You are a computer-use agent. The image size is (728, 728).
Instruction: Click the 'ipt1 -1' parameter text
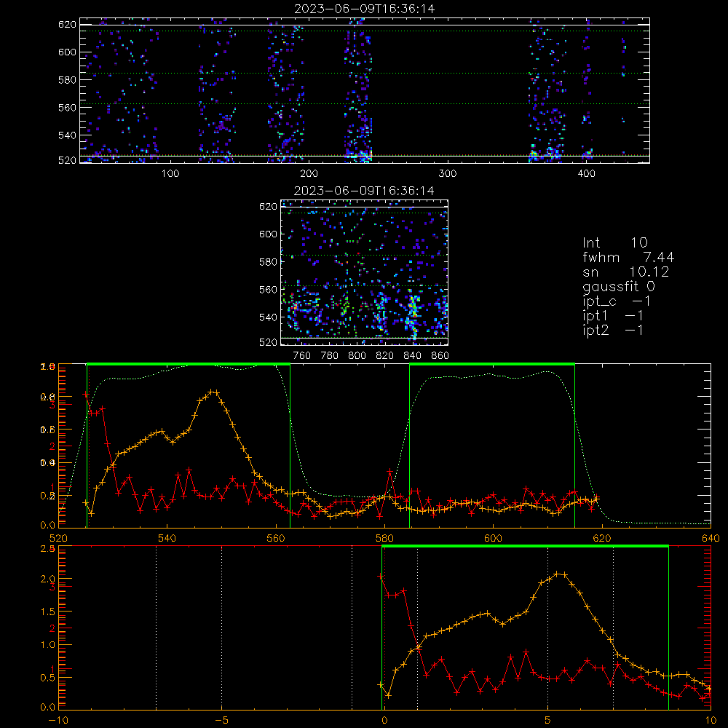[613, 316]
